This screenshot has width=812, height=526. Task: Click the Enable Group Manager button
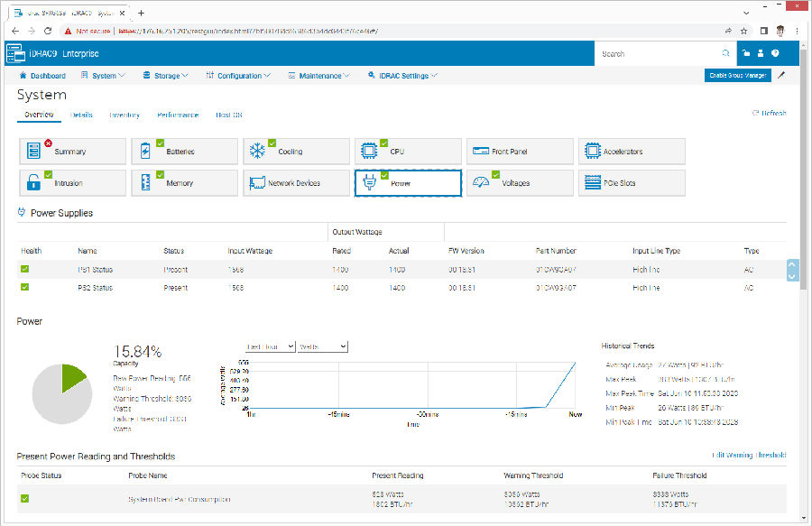[737, 76]
